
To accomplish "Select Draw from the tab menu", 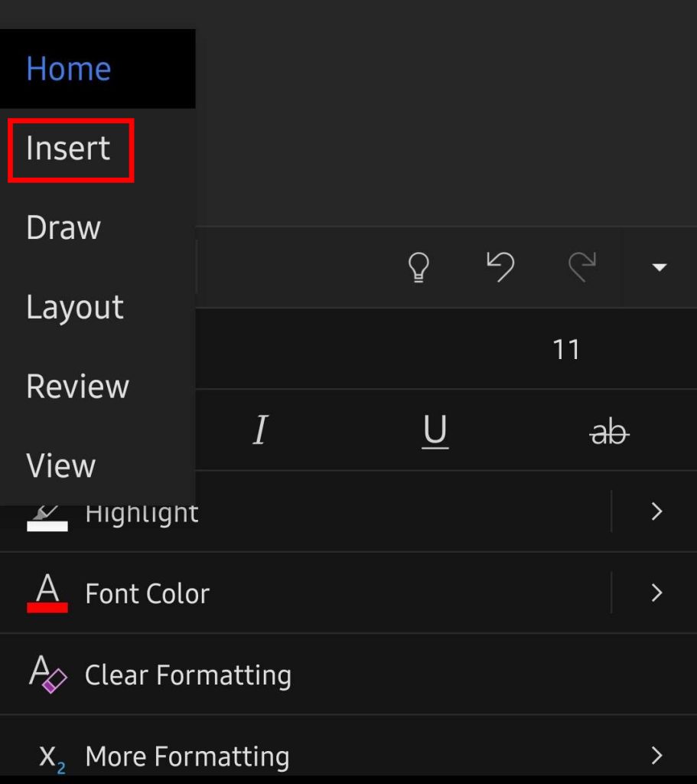I will 62,227.
